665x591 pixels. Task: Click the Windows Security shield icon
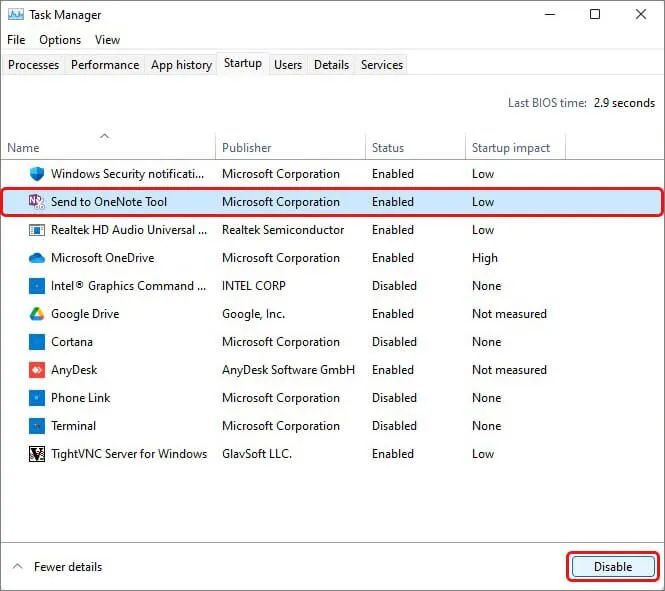click(37, 174)
